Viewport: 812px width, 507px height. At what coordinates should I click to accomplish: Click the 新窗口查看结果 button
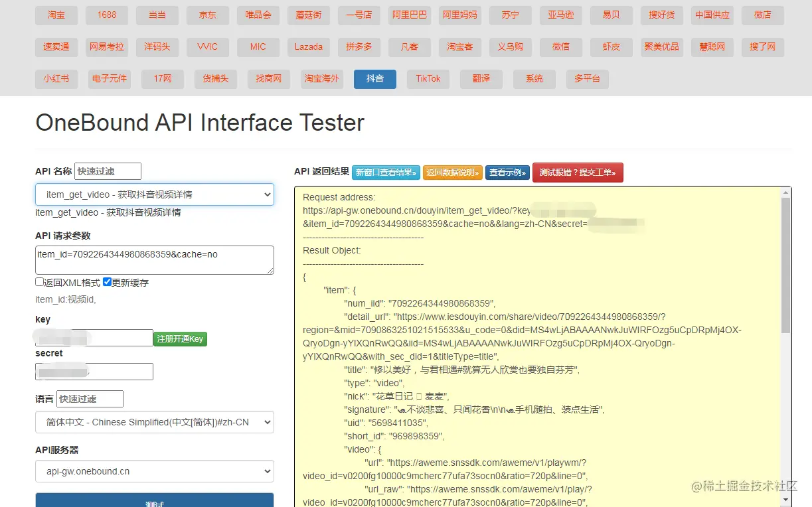click(386, 173)
